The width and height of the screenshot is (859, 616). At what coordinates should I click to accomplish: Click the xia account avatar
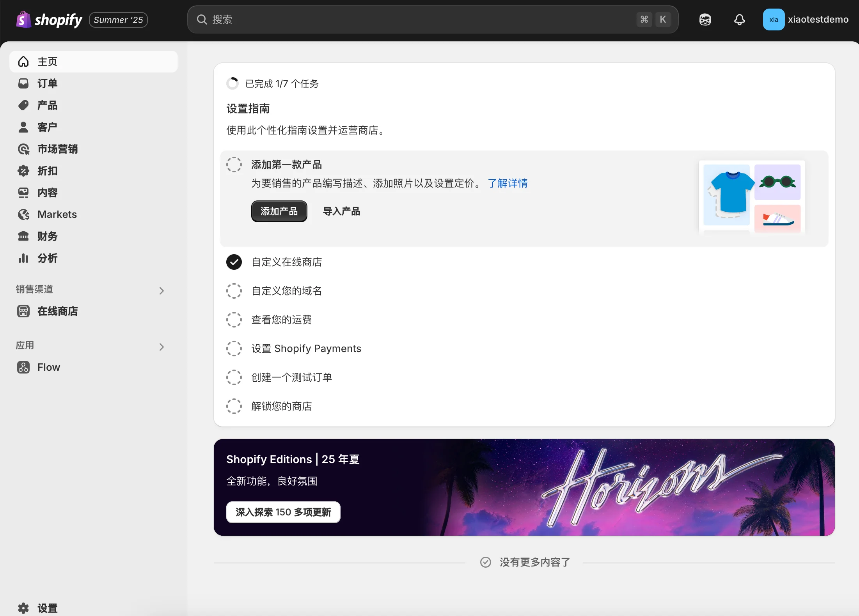click(x=774, y=19)
